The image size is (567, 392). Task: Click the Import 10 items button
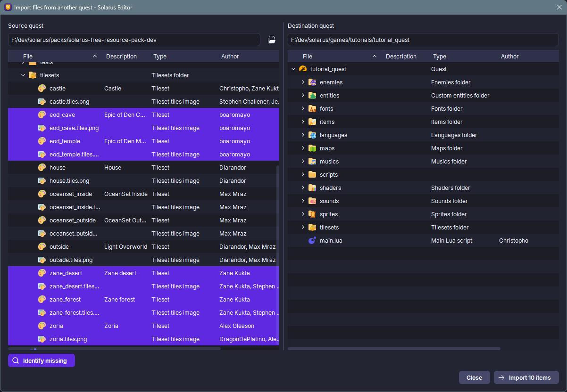click(526, 377)
